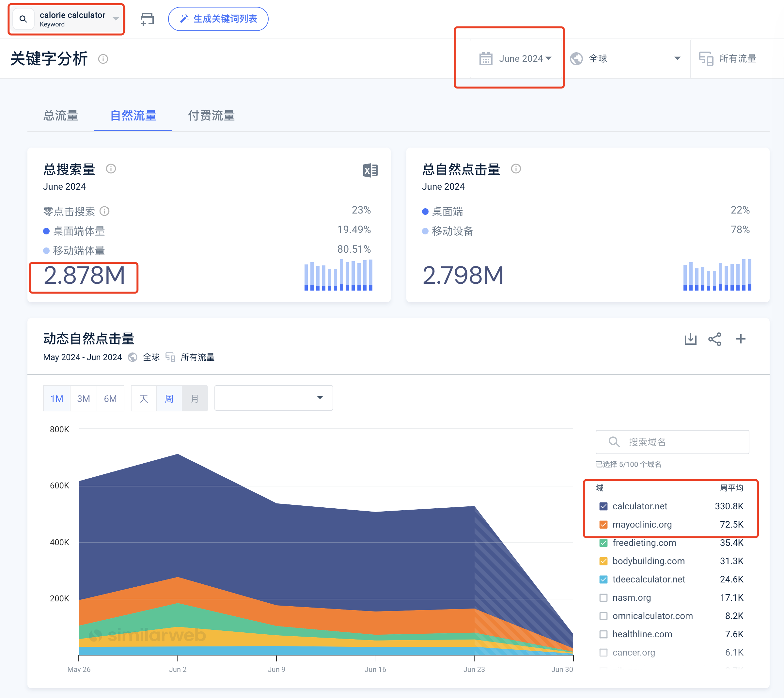Open the empty dropdown beside 月 button

pos(274,398)
